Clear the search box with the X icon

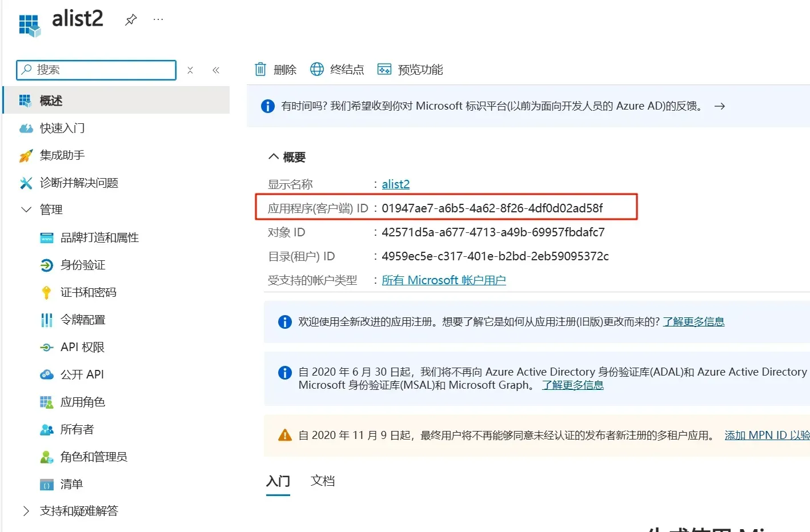click(x=190, y=70)
